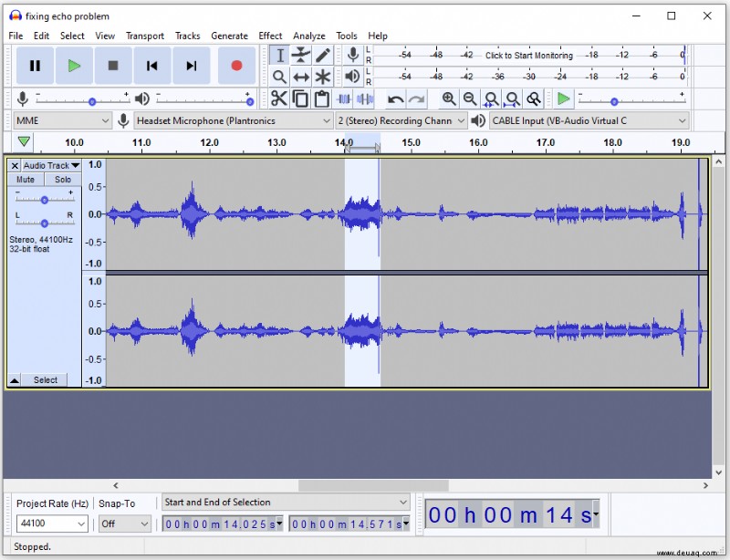The width and height of the screenshot is (730, 560).
Task: Click the track Select button
Action: pyautogui.click(x=45, y=380)
